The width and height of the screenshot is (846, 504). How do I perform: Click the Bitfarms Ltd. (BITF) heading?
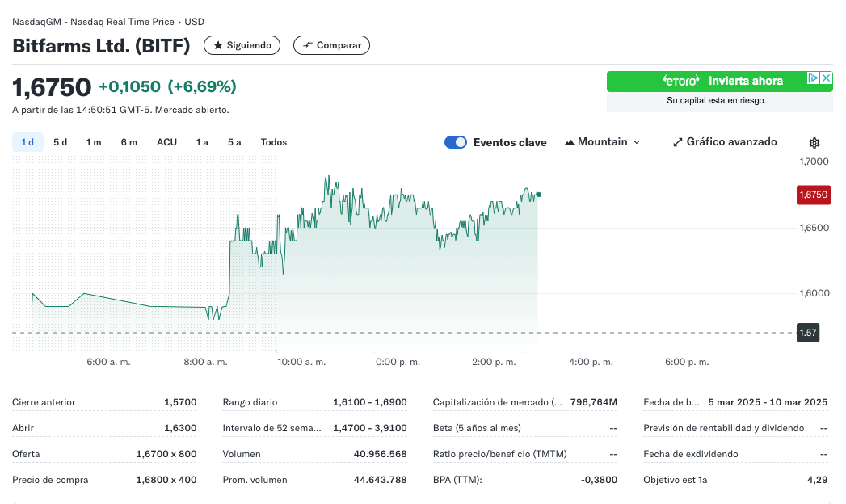[101, 46]
